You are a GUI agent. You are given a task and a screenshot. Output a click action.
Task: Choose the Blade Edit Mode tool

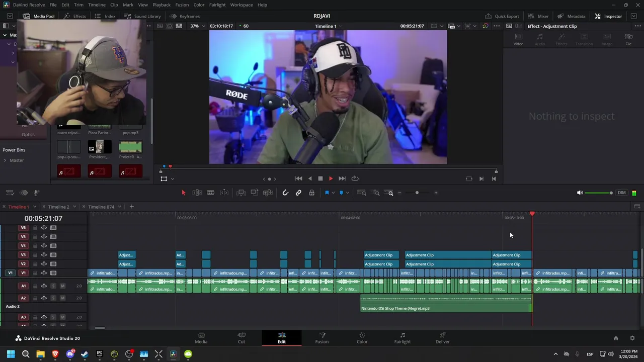pyautogui.click(x=211, y=193)
